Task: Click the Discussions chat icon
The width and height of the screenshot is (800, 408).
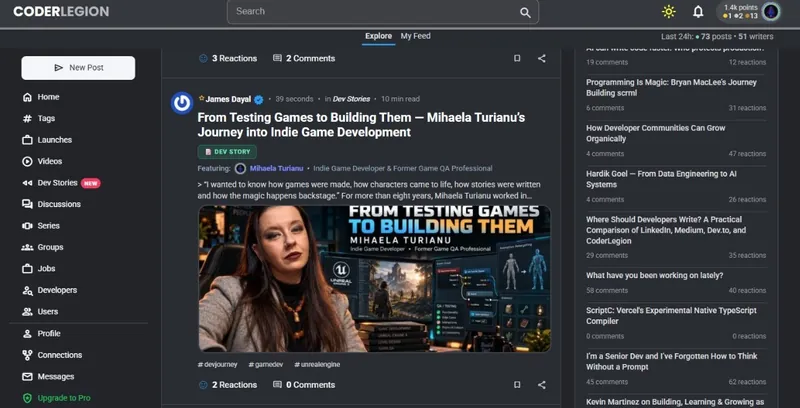Action: [x=27, y=204]
